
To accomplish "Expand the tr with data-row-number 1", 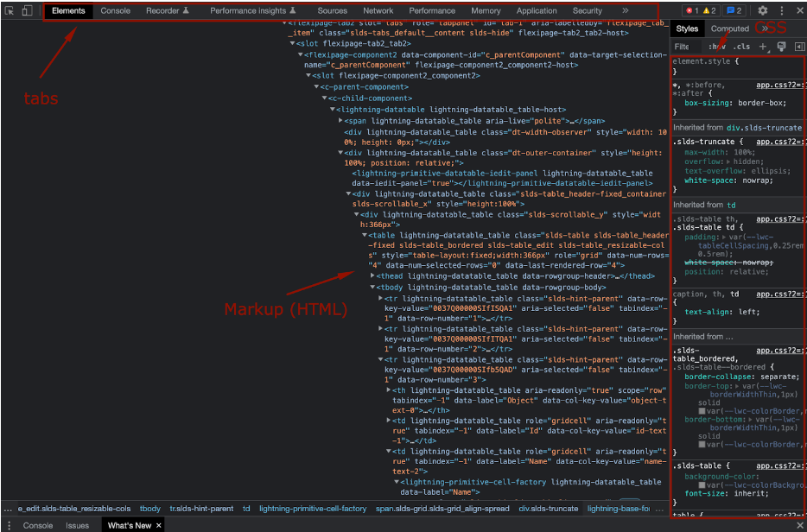I will tap(380, 299).
